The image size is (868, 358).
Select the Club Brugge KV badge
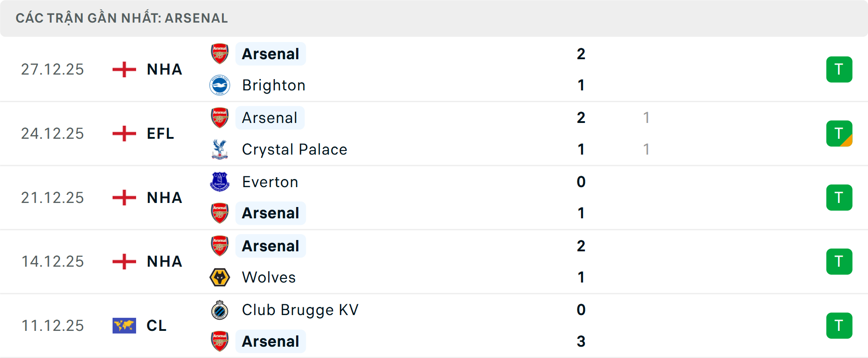220,310
